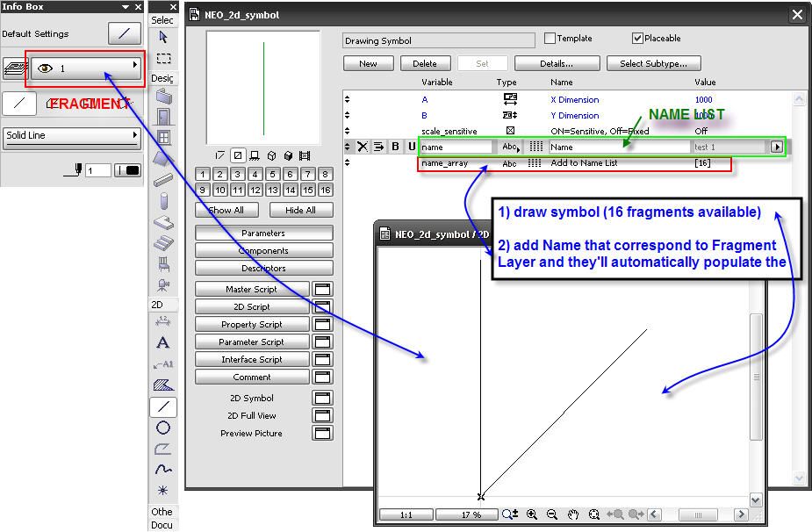812x532 pixels.
Task: Pick the Beam tool
Action: 163,180
